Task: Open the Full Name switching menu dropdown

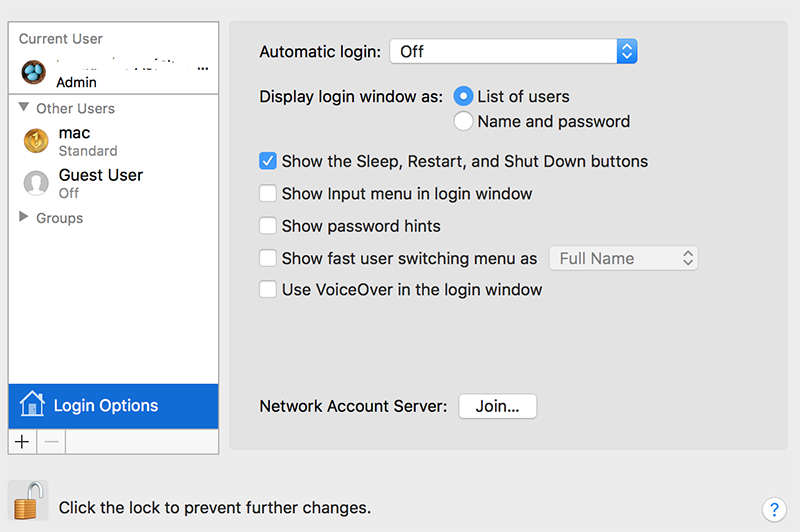Action: tap(623, 258)
